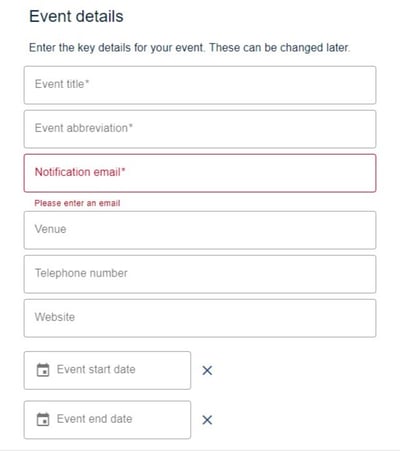This screenshot has height=451, width=400.
Task: Clear the Event end date with X
Action: tap(207, 420)
